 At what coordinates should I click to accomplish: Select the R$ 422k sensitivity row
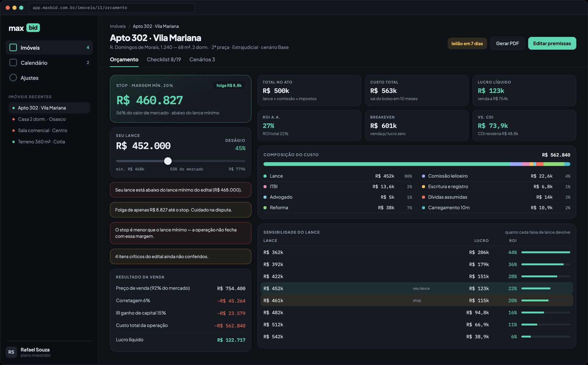coord(417,277)
